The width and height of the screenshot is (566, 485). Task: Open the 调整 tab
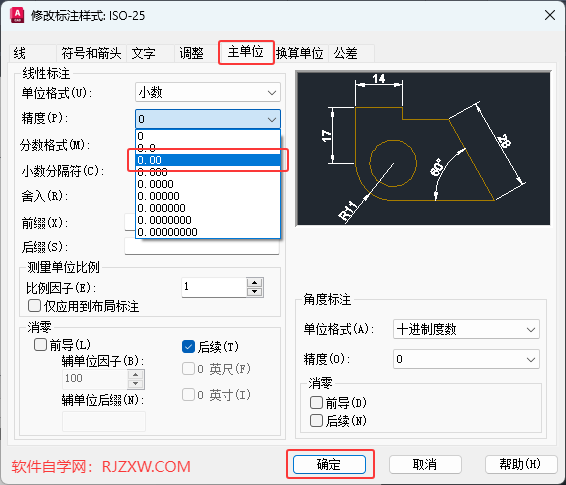point(197,53)
